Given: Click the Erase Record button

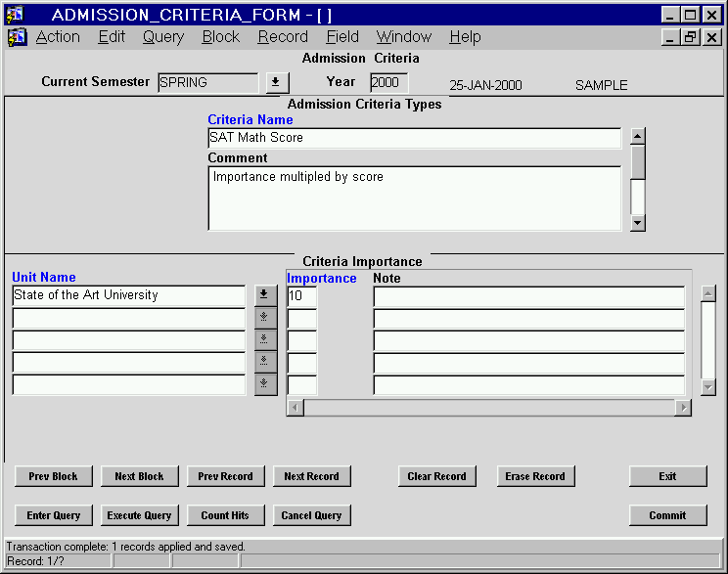Looking at the screenshot, I should pyautogui.click(x=535, y=476).
